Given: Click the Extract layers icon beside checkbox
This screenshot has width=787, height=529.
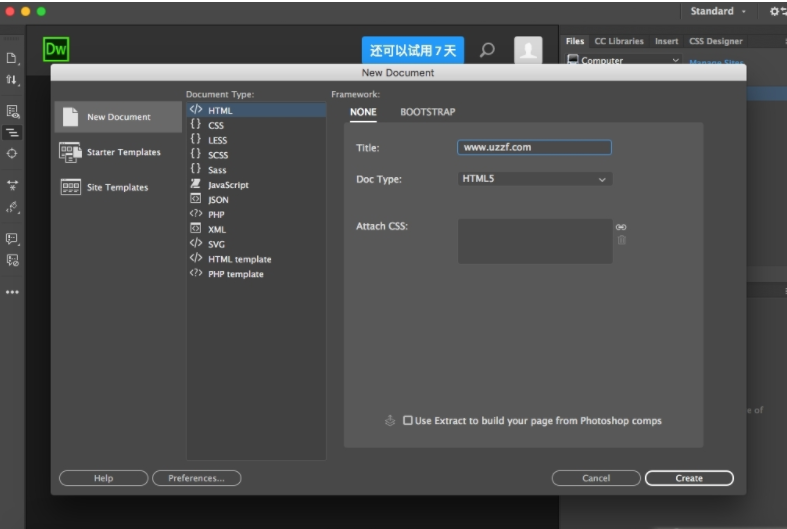Looking at the screenshot, I should pyautogui.click(x=390, y=421).
